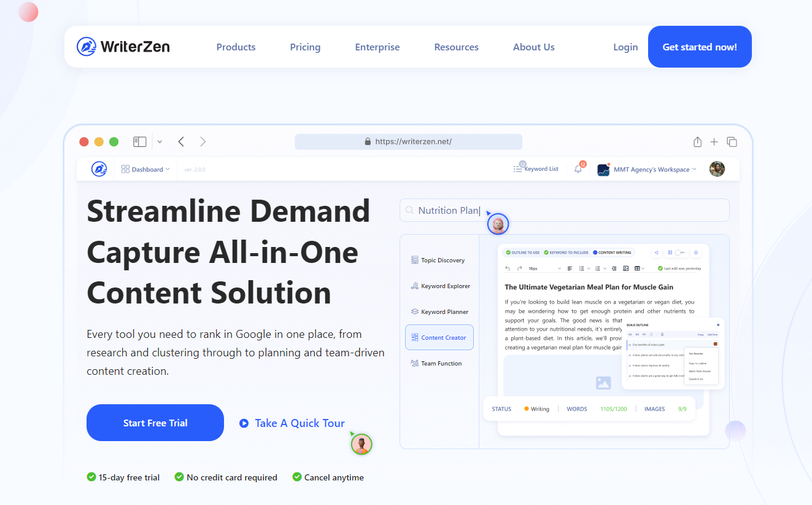Click the editor redo arrow
Screen dimensions: 812x505
(x=520, y=268)
